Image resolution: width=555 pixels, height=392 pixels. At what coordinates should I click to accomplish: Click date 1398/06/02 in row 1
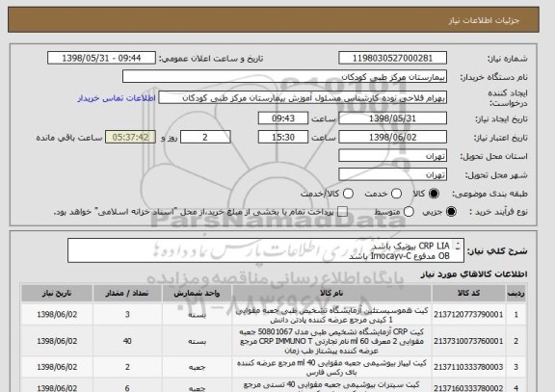click(x=57, y=315)
